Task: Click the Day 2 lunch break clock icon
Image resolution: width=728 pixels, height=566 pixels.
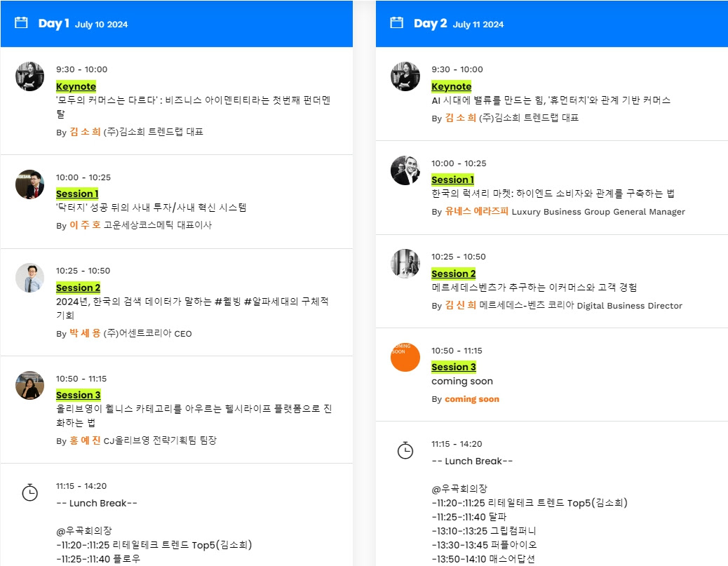Action: coord(405,450)
